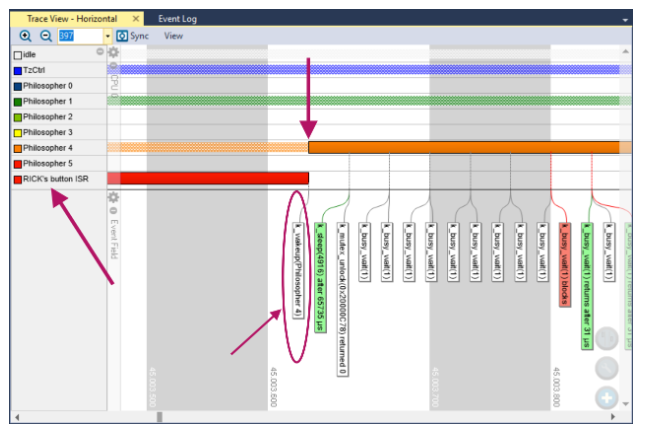Select the k_wakeup(Philosopher 4) event label

click(298, 269)
